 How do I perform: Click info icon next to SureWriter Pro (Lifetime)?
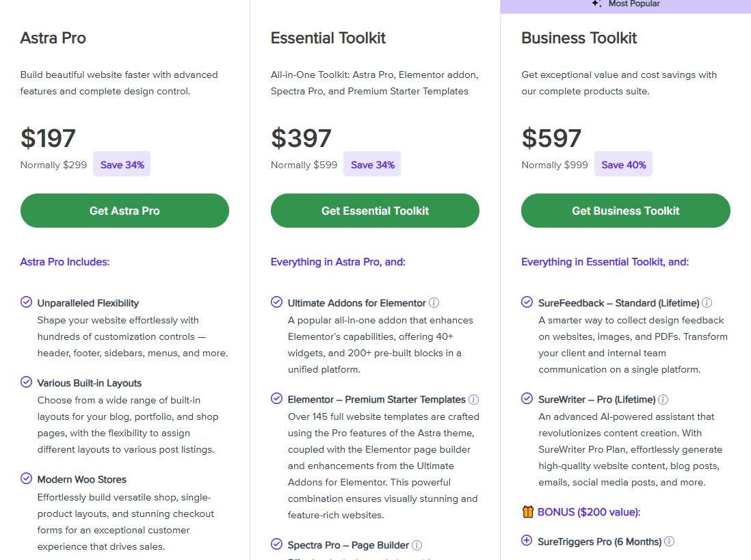click(x=663, y=400)
